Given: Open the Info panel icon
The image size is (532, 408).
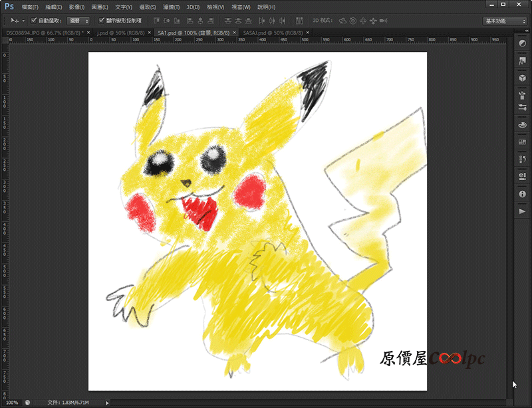Looking at the screenshot, I should click(523, 194).
